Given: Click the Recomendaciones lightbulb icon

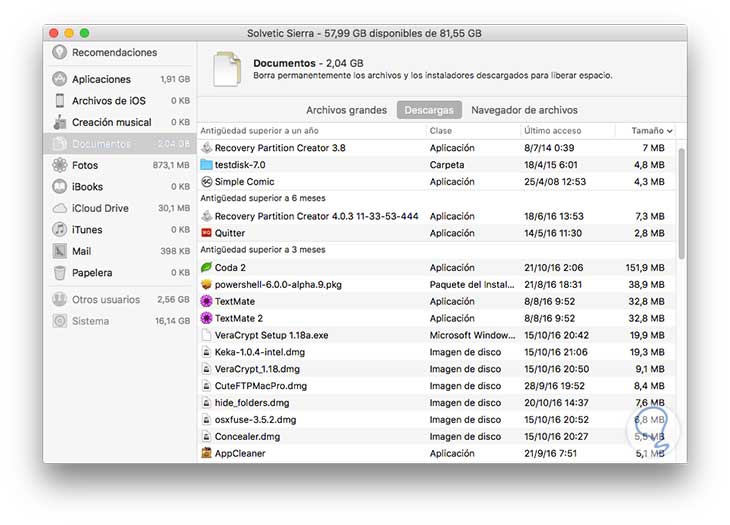Looking at the screenshot, I should click(60, 52).
